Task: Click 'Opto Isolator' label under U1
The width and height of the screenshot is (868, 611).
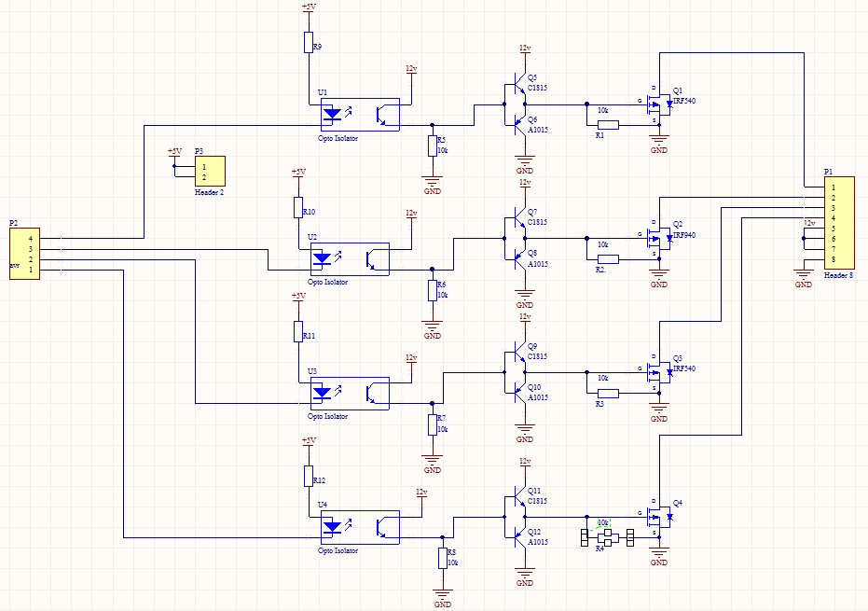Action: click(x=338, y=138)
